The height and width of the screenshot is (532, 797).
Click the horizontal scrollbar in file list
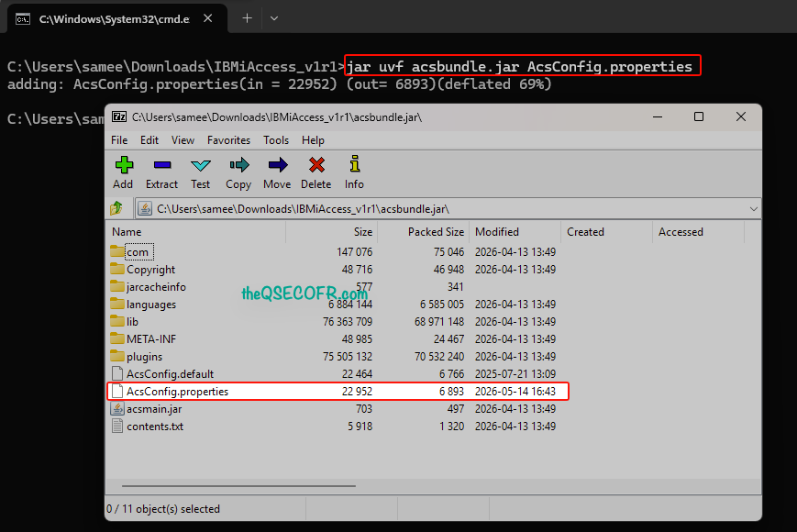tap(238, 486)
